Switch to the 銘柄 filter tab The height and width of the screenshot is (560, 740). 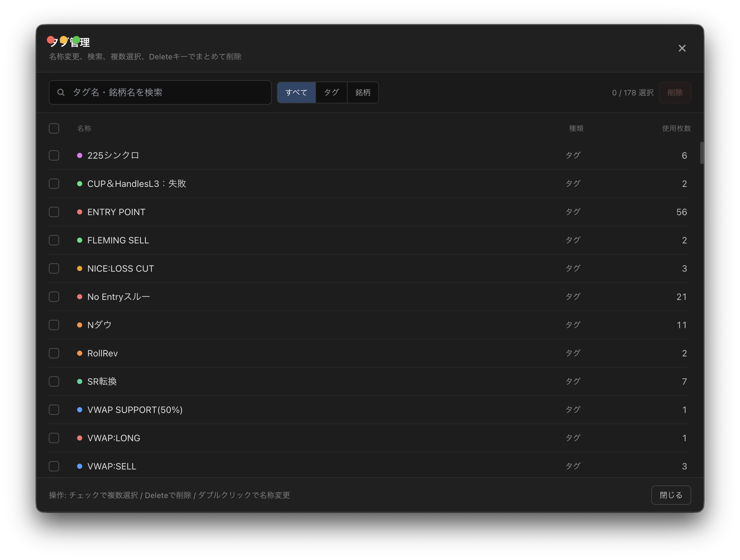pos(363,92)
